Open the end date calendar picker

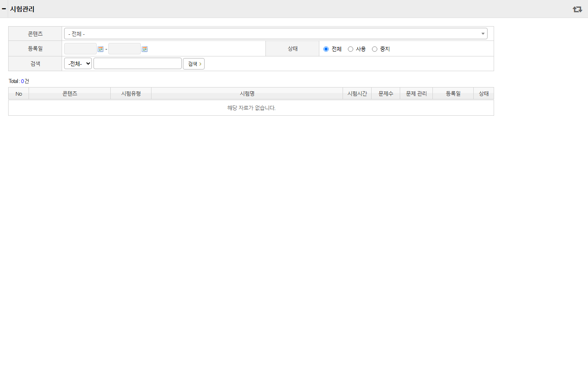[145, 49]
